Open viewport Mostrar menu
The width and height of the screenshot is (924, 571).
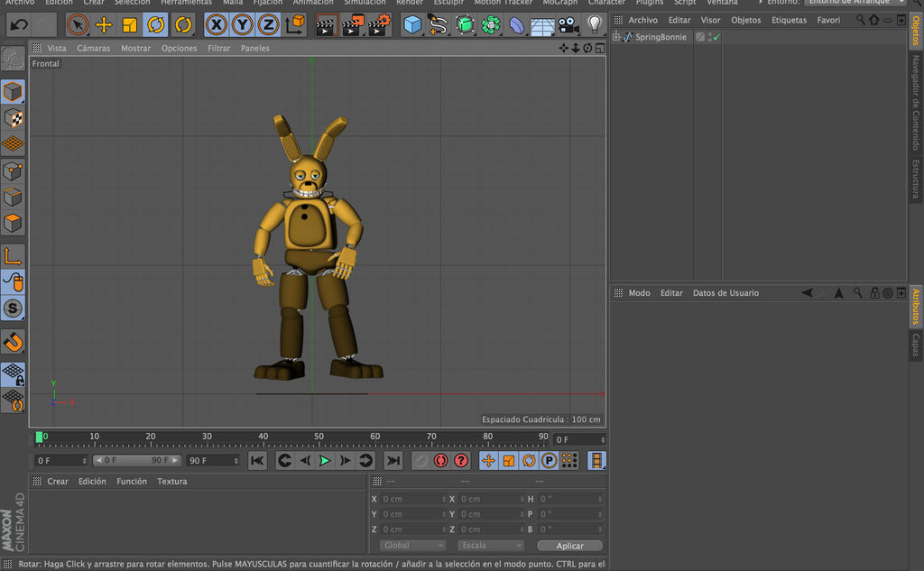[x=135, y=49]
